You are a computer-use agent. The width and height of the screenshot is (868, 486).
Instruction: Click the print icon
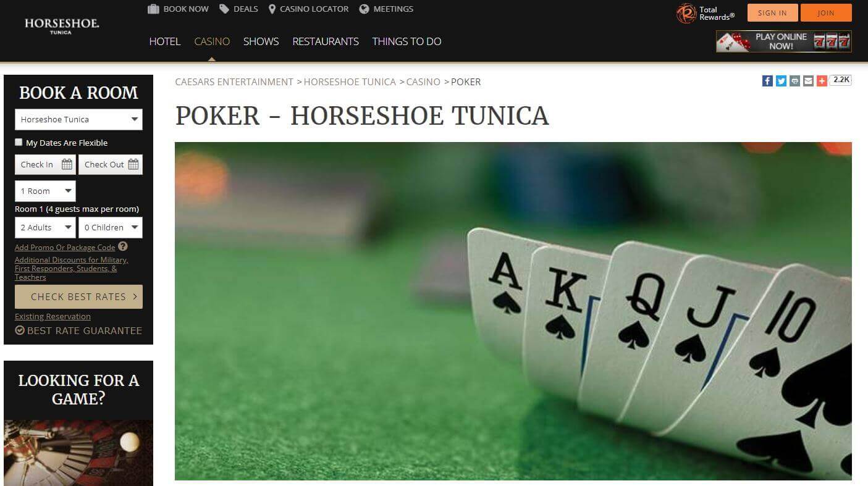(794, 81)
